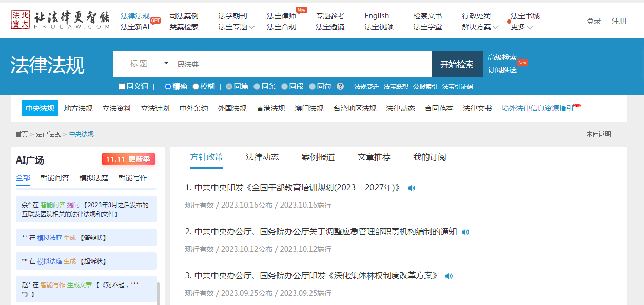Viewport: 644px width, 305px height.
Task: Enable the 同义词 checkbox
Action: click(x=121, y=86)
